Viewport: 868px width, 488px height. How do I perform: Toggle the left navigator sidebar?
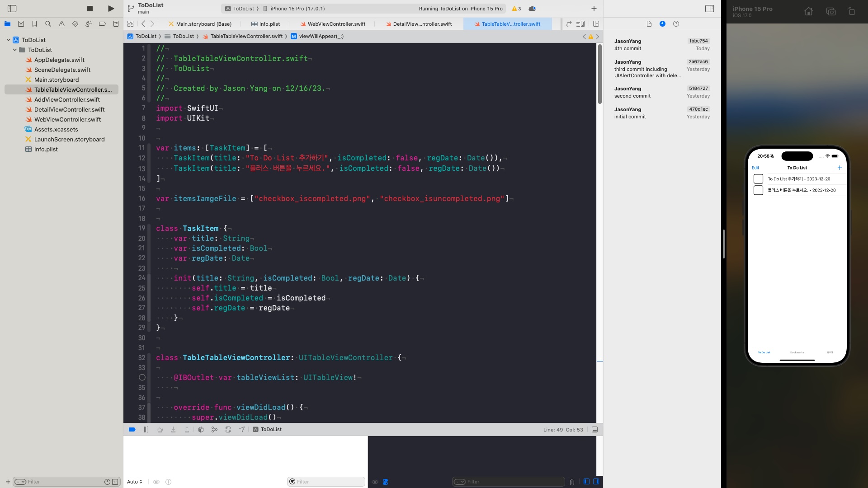(12, 9)
